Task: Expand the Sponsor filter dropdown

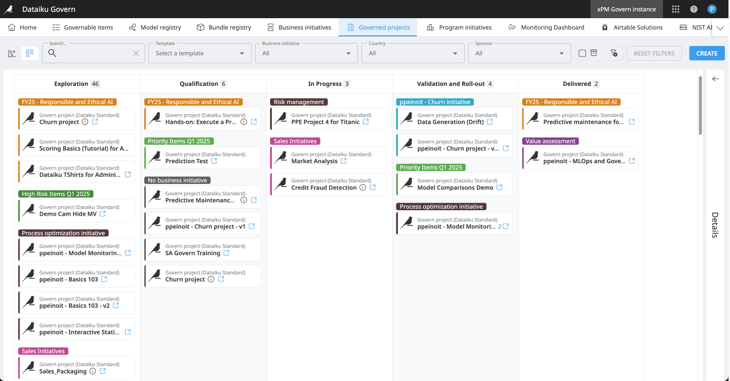Action: point(519,53)
